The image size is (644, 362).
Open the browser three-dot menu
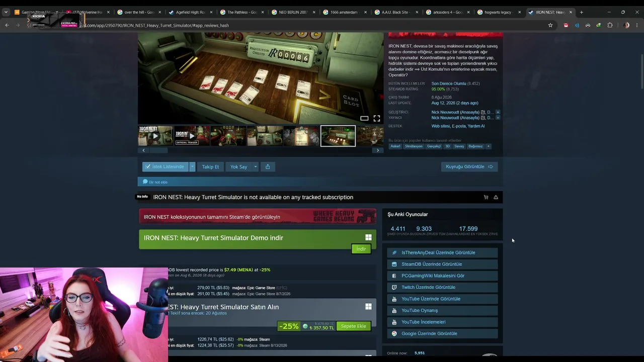[x=637, y=25]
